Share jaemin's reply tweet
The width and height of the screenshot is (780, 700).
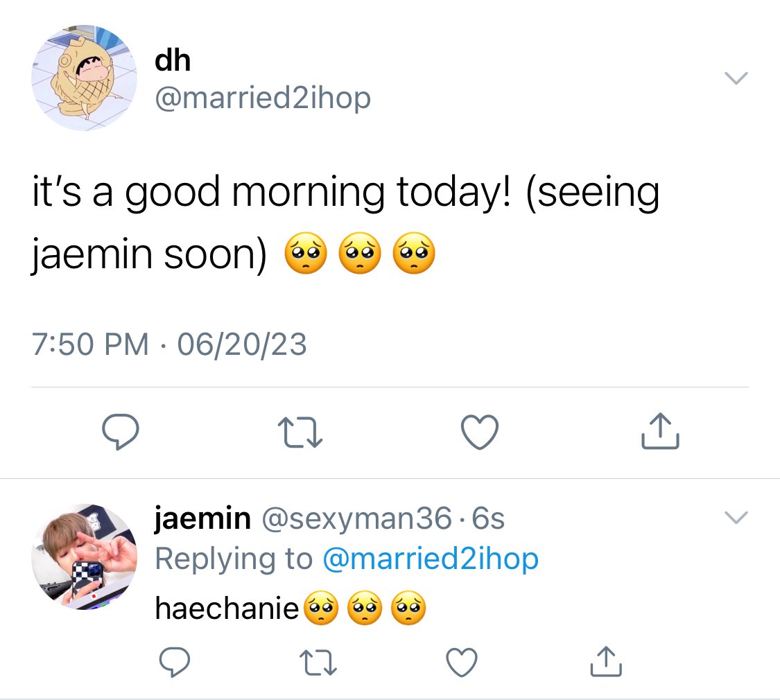(x=606, y=661)
